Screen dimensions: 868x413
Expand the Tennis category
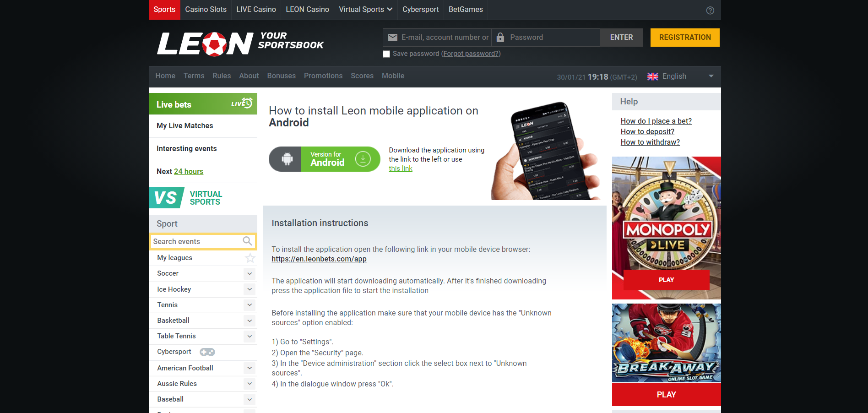pos(250,305)
